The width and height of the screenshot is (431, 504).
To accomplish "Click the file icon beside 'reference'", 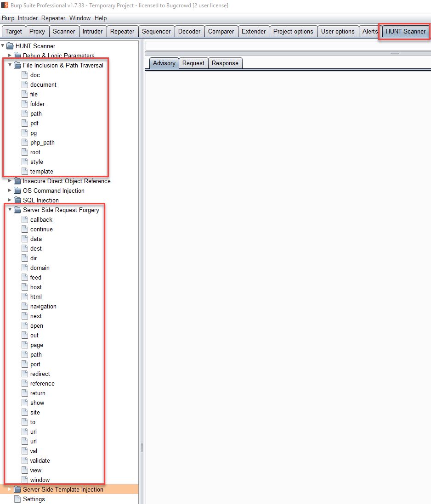I will coord(25,383).
